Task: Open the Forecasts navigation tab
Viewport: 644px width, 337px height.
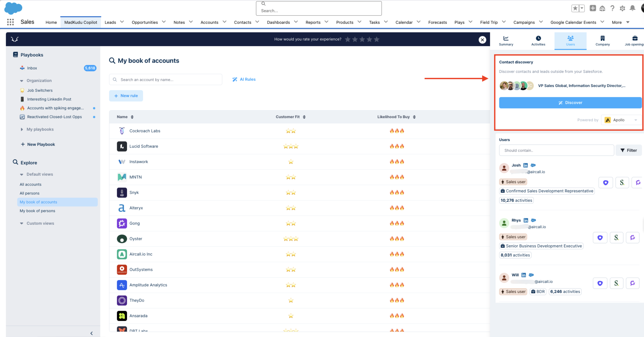Action: tap(437, 22)
